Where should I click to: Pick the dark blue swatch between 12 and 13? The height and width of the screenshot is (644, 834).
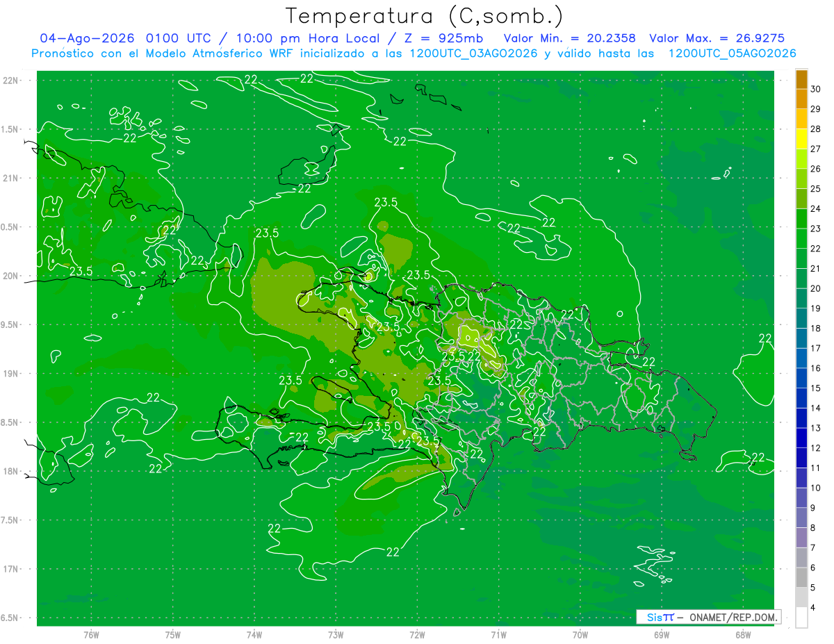coord(801,438)
